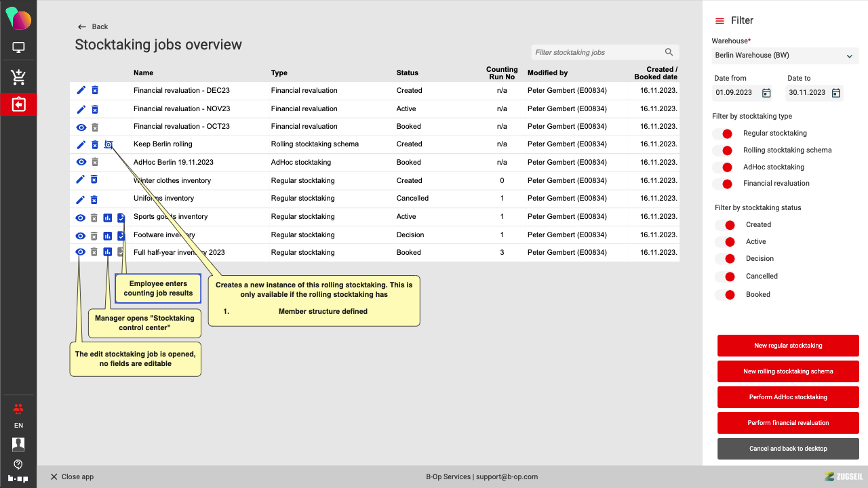868x488 pixels.
Task: Focus the Filter stocktaking jobs field
Action: (597, 52)
